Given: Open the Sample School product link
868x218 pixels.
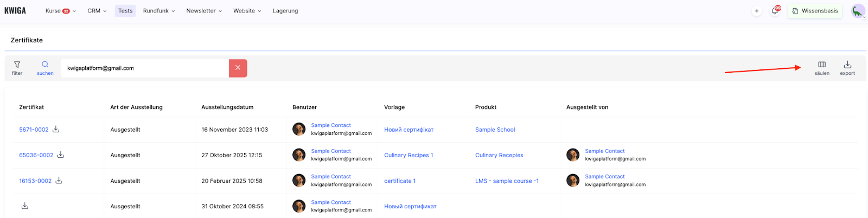Looking at the screenshot, I should coord(495,130).
